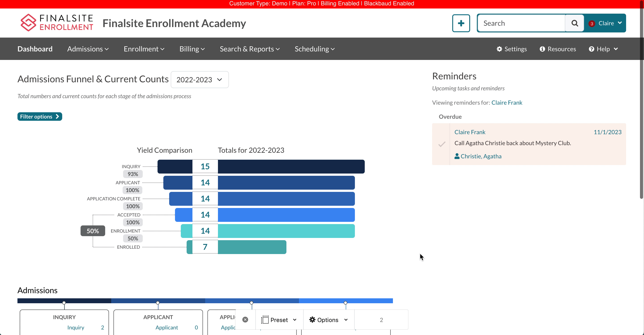Click the magnifying glass search icon
The image size is (644, 335).
[x=574, y=23]
